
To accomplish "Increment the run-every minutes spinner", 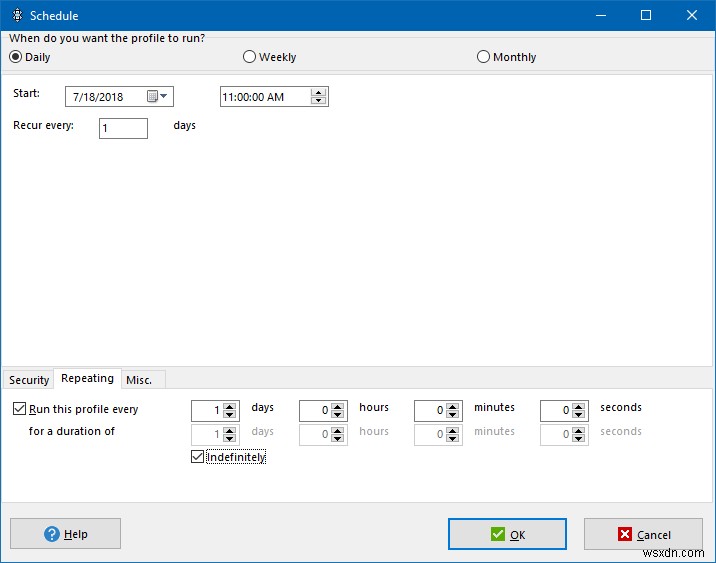I will [x=452, y=407].
